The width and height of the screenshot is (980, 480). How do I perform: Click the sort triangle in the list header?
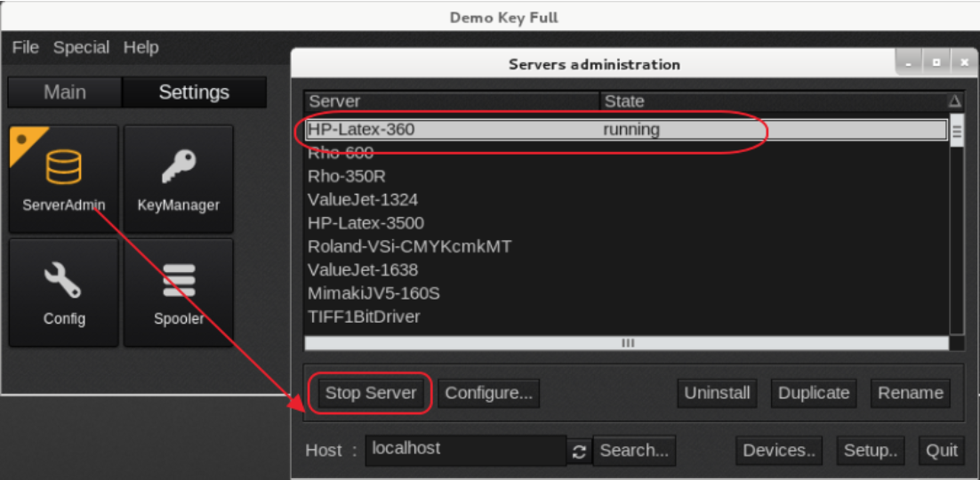coord(955,101)
